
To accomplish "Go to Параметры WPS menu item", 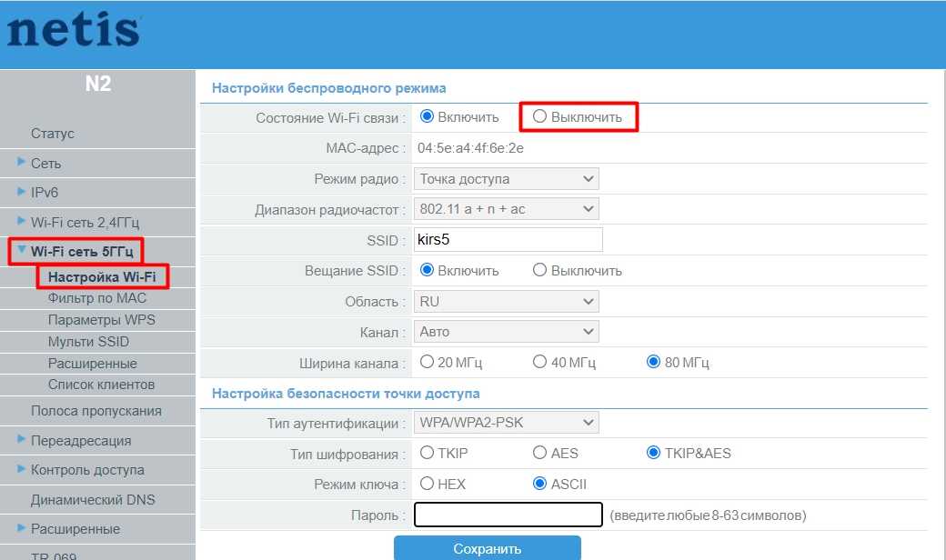I will (x=101, y=320).
